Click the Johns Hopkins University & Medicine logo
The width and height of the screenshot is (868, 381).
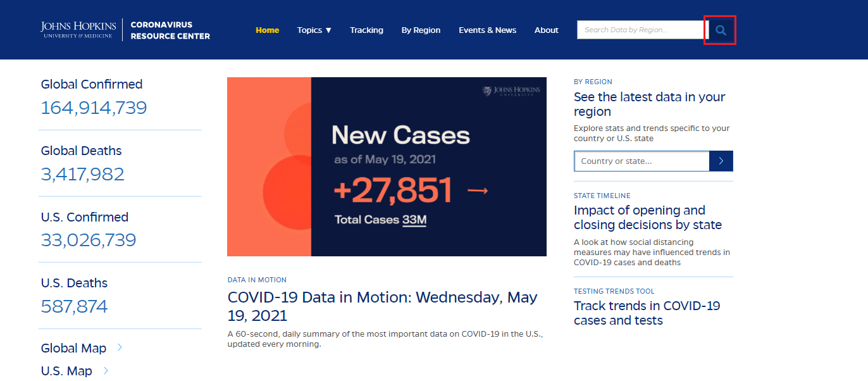coord(78,30)
